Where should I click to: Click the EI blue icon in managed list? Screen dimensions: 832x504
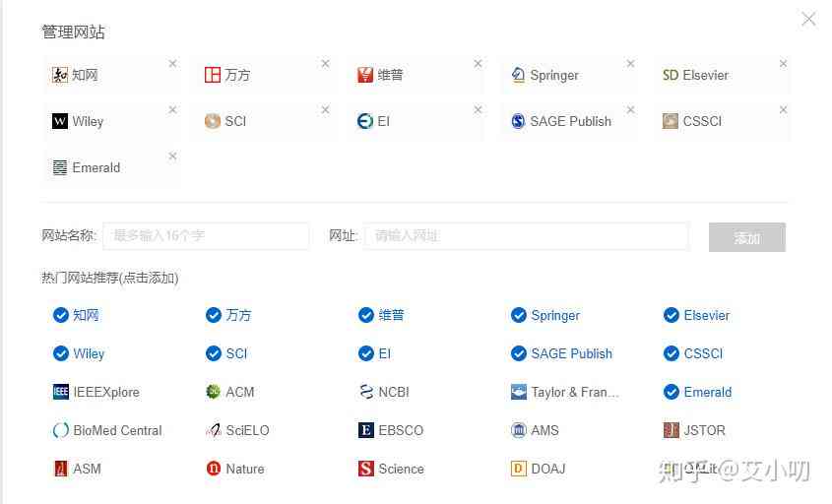click(x=365, y=121)
